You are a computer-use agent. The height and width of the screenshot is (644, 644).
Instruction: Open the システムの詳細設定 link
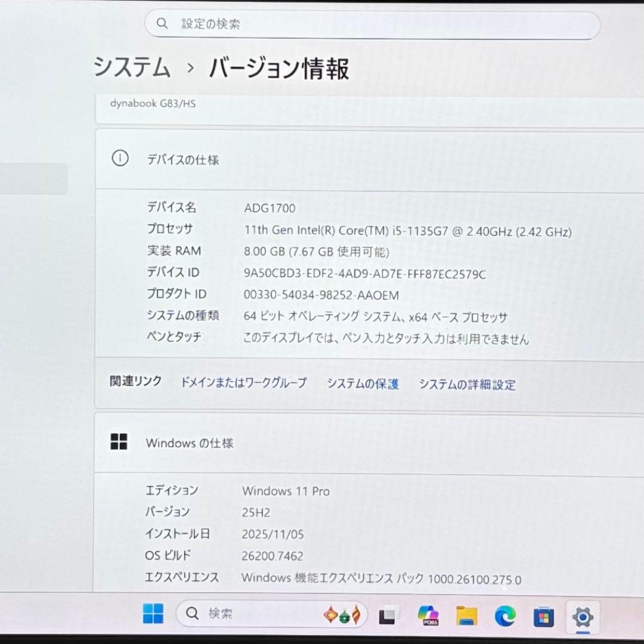pyautogui.click(x=468, y=385)
